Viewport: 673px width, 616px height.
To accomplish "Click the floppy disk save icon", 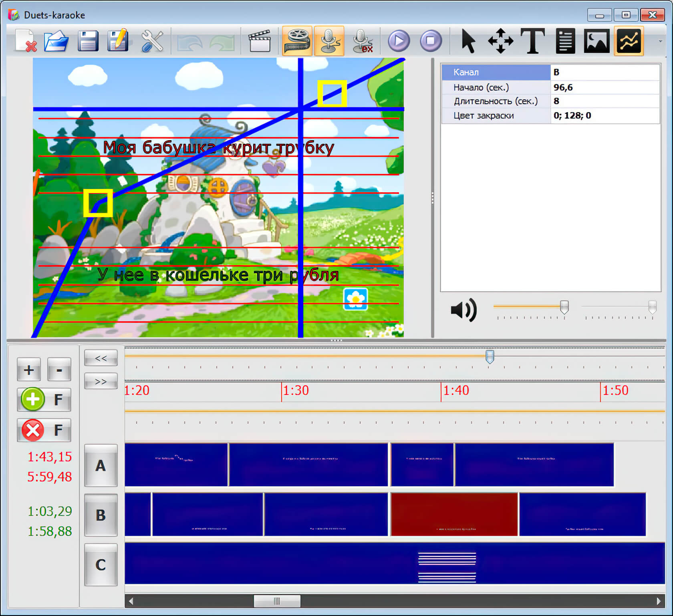I will coord(88,41).
